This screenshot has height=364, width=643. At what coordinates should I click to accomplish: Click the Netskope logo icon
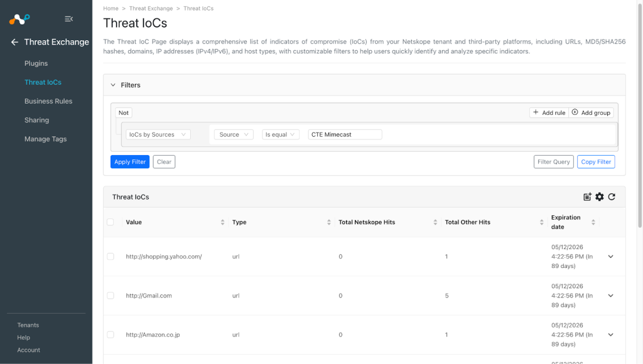click(x=19, y=19)
